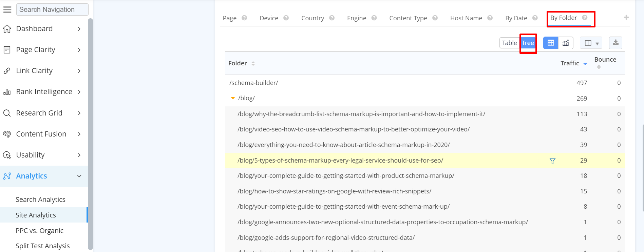
Task: Click help icon next to Content Type
Action: click(435, 18)
